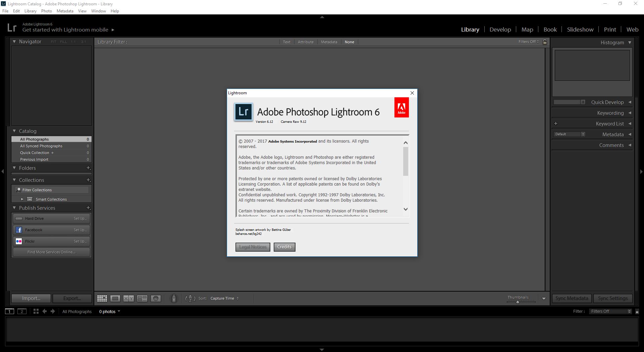Click the Filter lock icon
The width and height of the screenshot is (644, 352).
(545, 42)
